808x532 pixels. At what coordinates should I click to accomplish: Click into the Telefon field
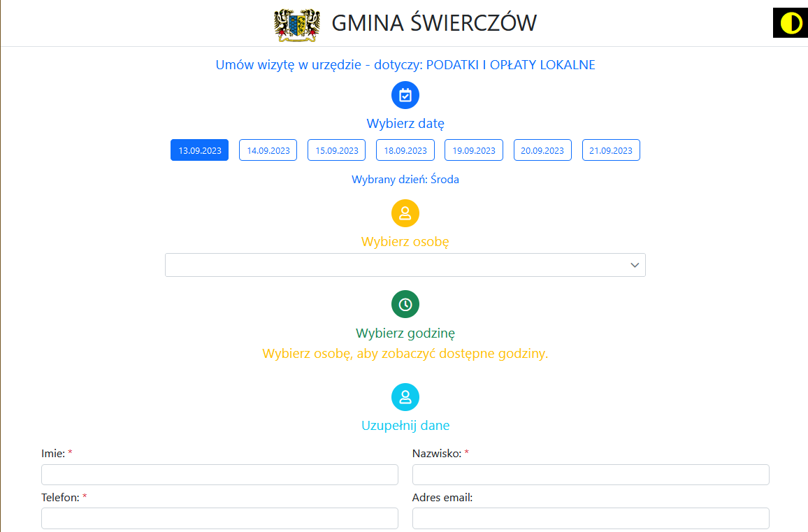coord(219,518)
